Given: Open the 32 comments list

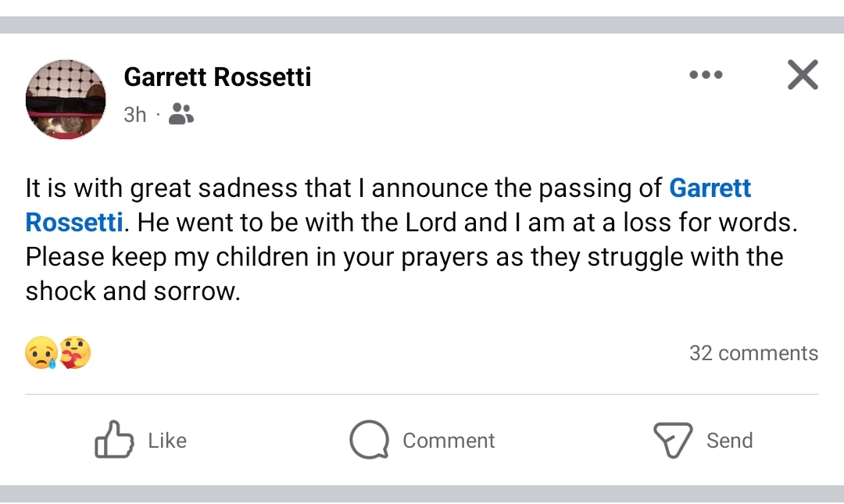Looking at the screenshot, I should (x=753, y=353).
